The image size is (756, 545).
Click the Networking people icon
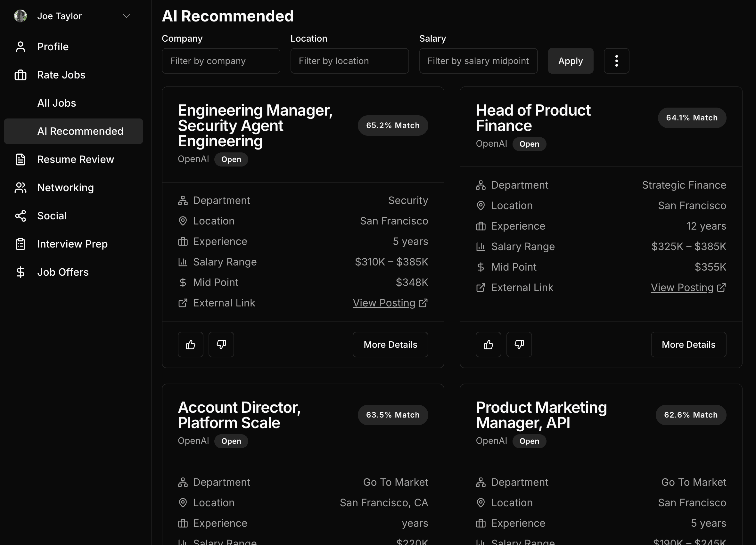[x=20, y=188]
